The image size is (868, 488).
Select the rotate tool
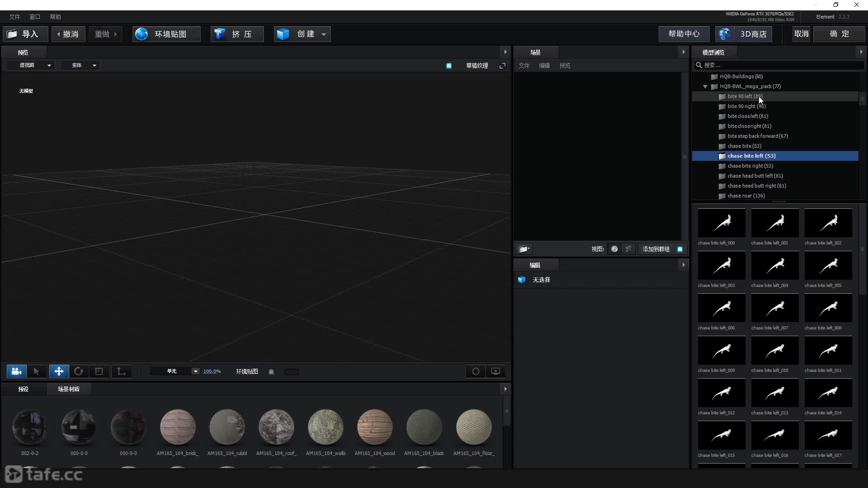tap(79, 371)
